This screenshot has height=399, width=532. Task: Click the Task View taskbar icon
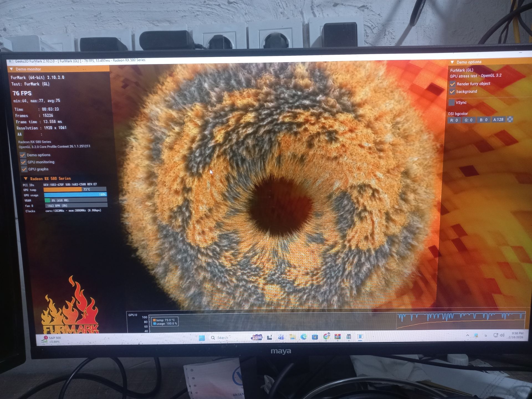point(269,337)
